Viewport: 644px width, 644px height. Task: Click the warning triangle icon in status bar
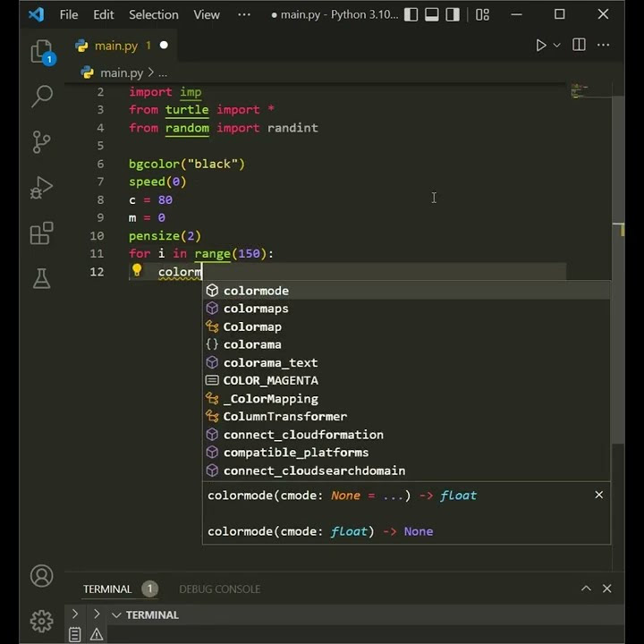[97, 634]
